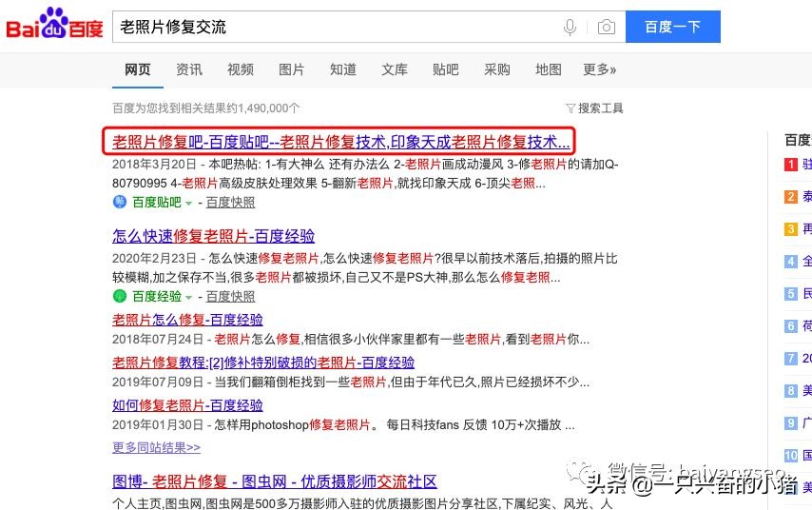
Task: Open image search camera icon
Action: 606,27
